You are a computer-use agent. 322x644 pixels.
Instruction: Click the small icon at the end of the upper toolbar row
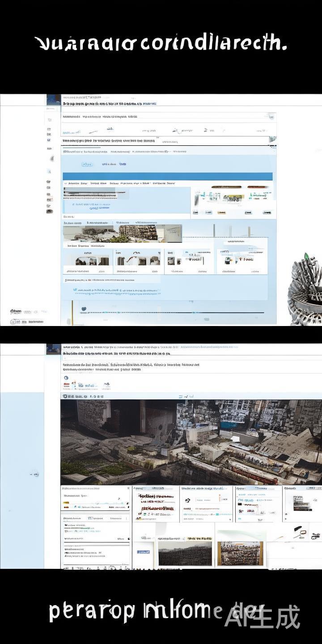tap(271, 116)
